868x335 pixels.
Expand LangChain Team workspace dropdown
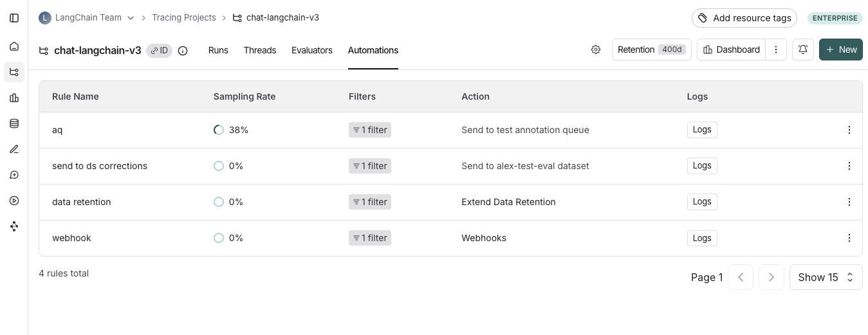[x=131, y=18]
